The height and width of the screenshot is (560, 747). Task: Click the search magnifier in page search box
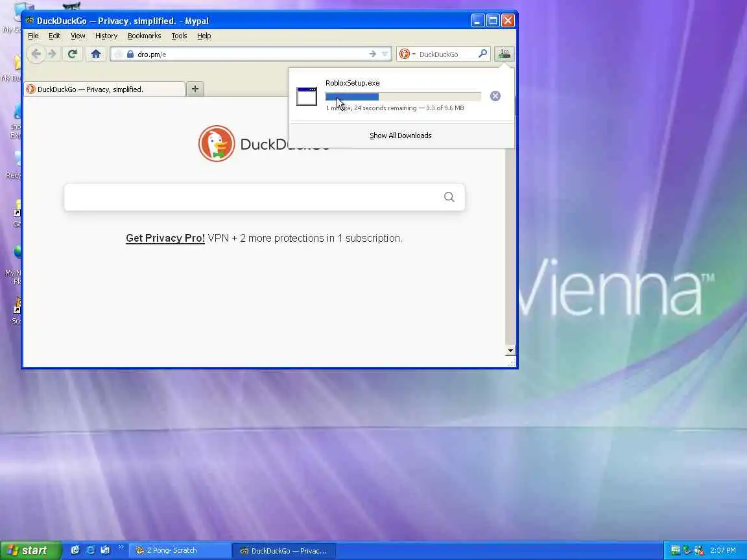tap(449, 197)
